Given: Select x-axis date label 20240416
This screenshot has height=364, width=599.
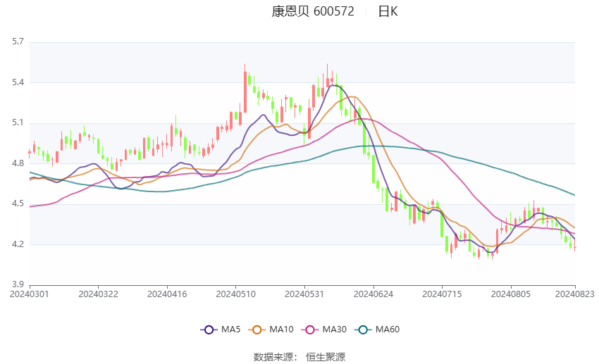Looking at the screenshot, I should click(167, 294).
